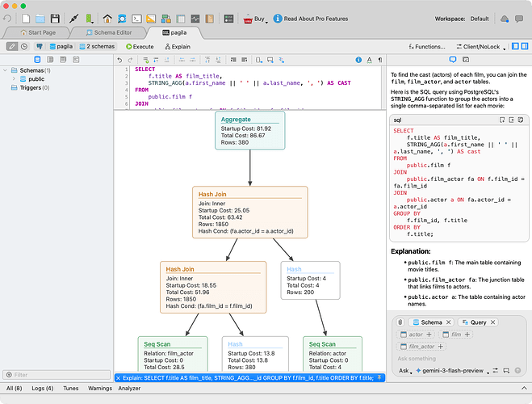Image resolution: width=532 pixels, height=404 pixels.
Task: Click the Filter input in the left sidebar
Action: click(57, 375)
